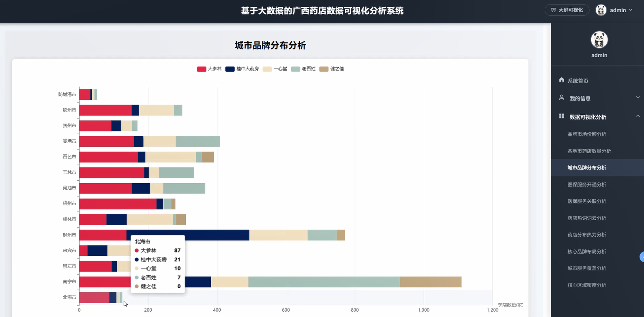Click the 钦州市 一心堂 beige bar segment
Screen dimensions: 644x317
pos(156,110)
